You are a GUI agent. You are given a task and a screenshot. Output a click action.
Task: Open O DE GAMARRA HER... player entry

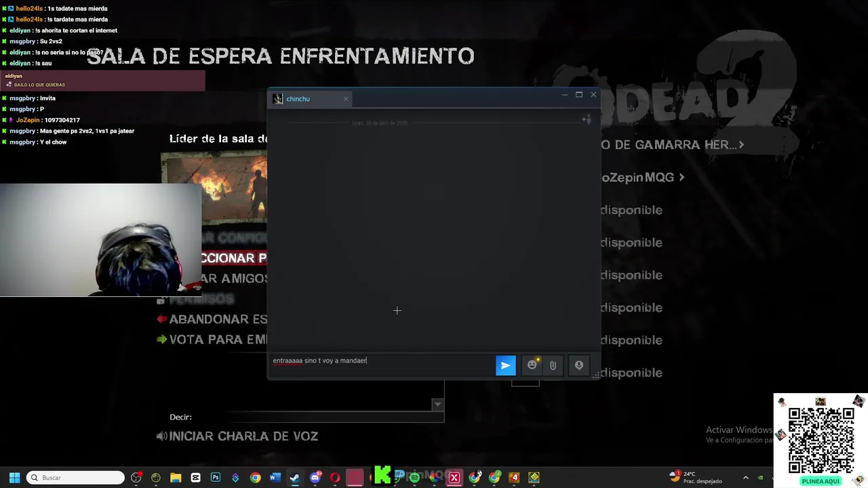(x=672, y=145)
